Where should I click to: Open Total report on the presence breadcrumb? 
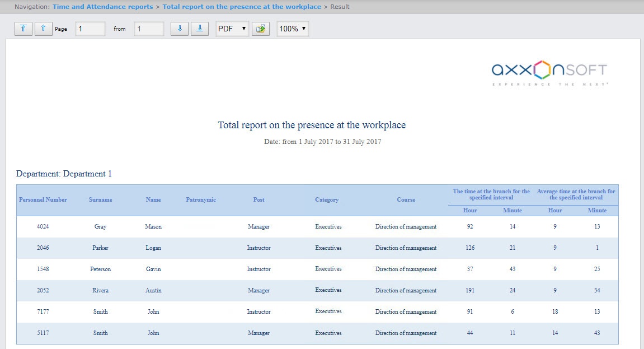242,7
